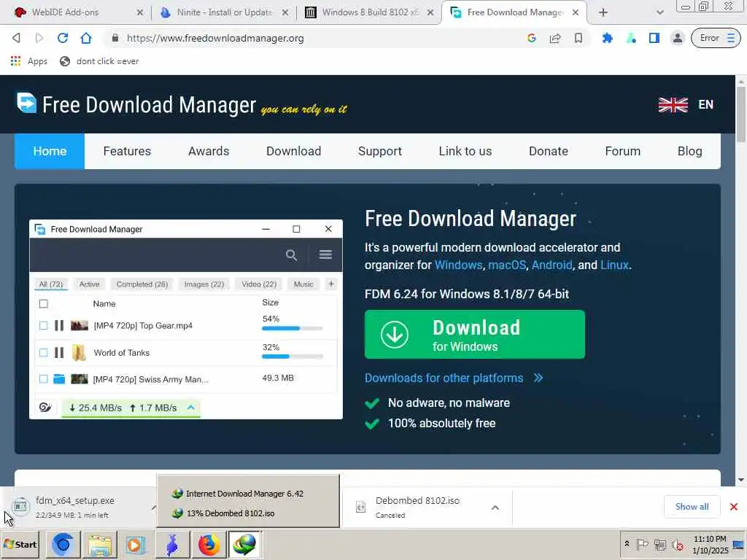Click the snail speed-limit icon in FDM preview
The height and width of the screenshot is (560, 747).
(x=45, y=408)
